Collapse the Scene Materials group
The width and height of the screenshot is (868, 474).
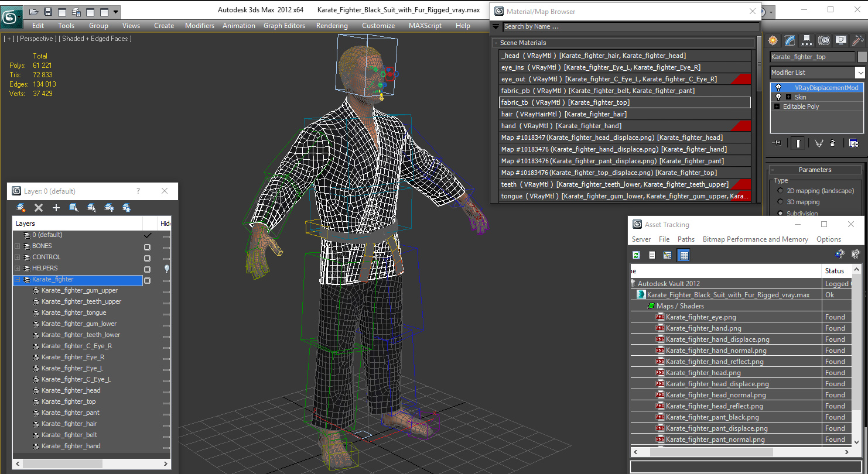pos(496,43)
